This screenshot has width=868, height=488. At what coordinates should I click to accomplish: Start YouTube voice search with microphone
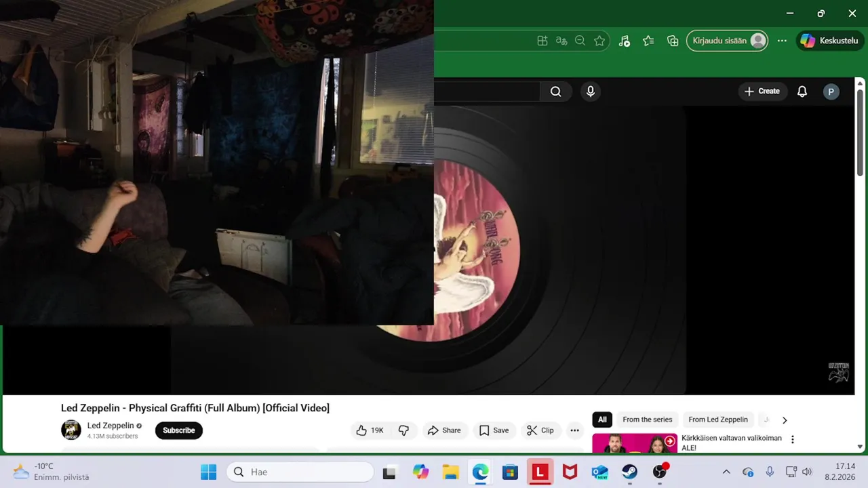point(591,91)
